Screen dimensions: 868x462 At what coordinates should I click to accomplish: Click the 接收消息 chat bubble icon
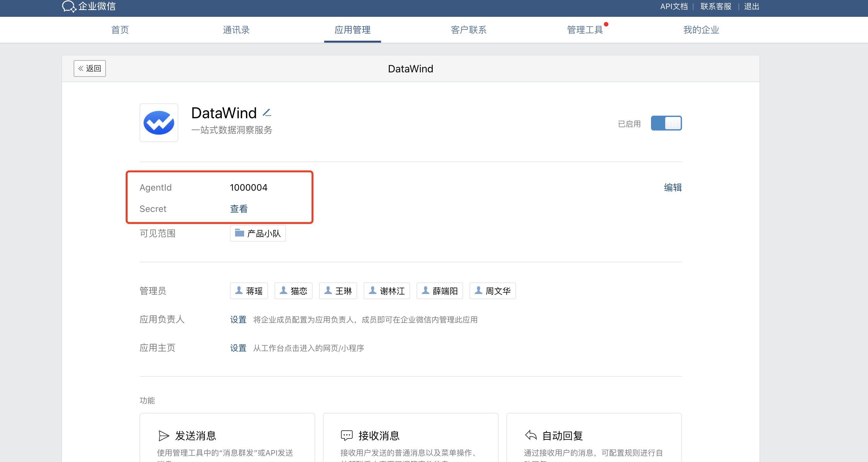pyautogui.click(x=347, y=436)
